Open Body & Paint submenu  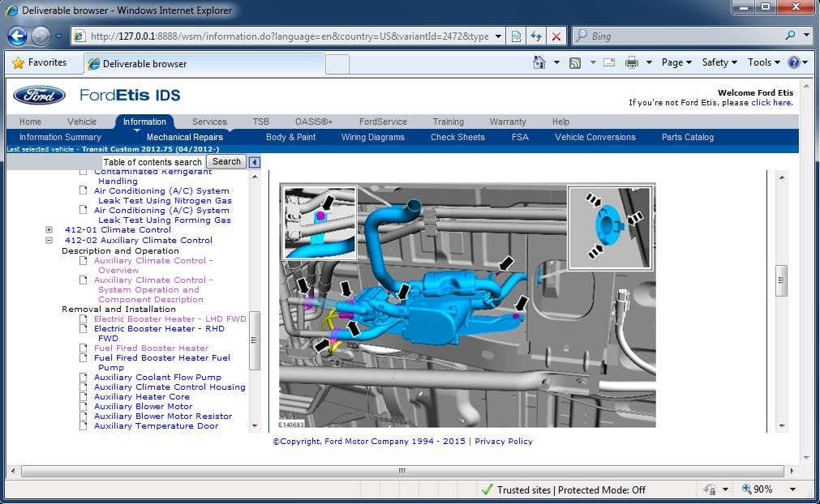click(x=290, y=137)
